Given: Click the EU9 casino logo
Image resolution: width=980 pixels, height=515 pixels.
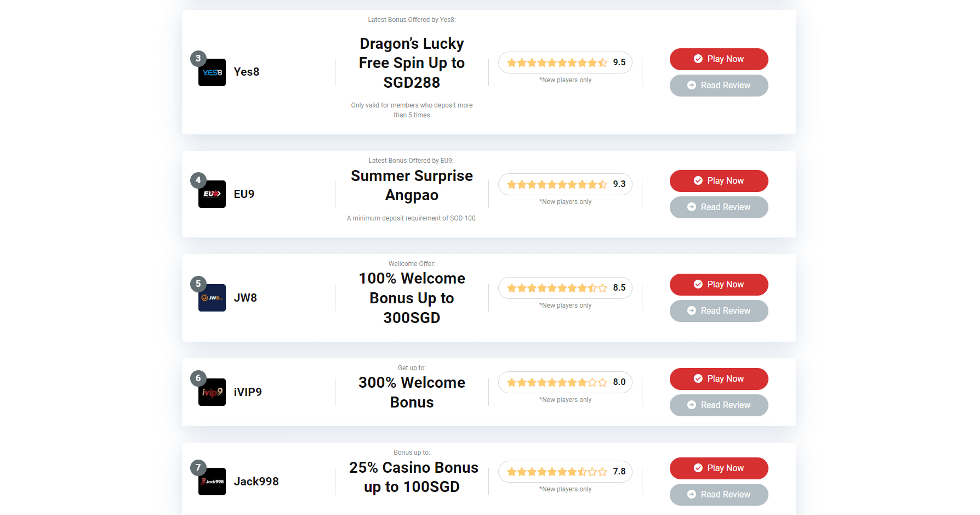Looking at the screenshot, I should point(212,194).
